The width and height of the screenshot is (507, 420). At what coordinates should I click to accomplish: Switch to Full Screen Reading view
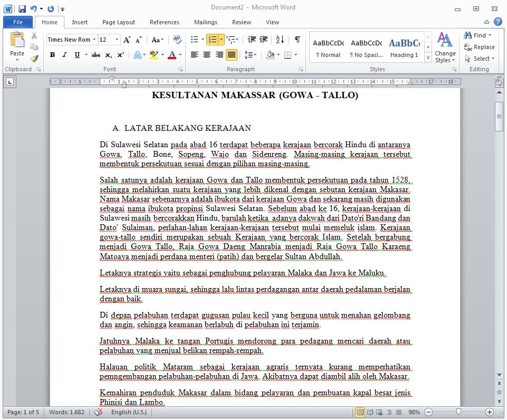click(370, 412)
